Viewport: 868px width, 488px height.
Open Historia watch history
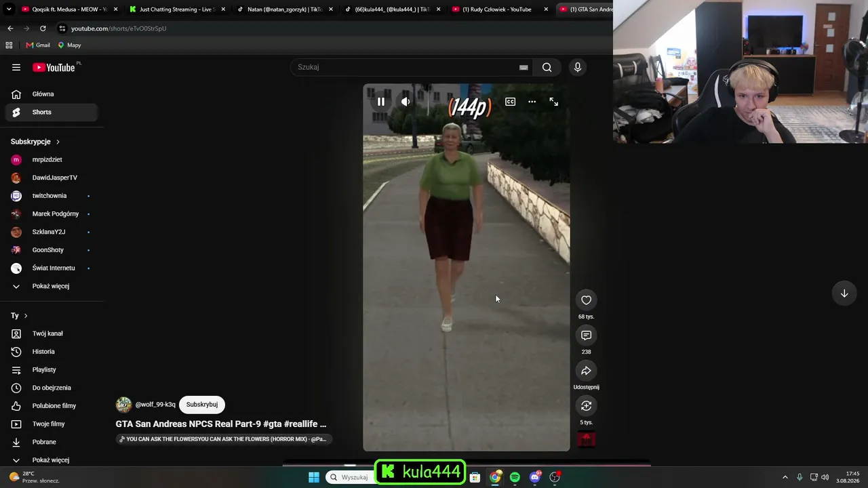click(52, 352)
